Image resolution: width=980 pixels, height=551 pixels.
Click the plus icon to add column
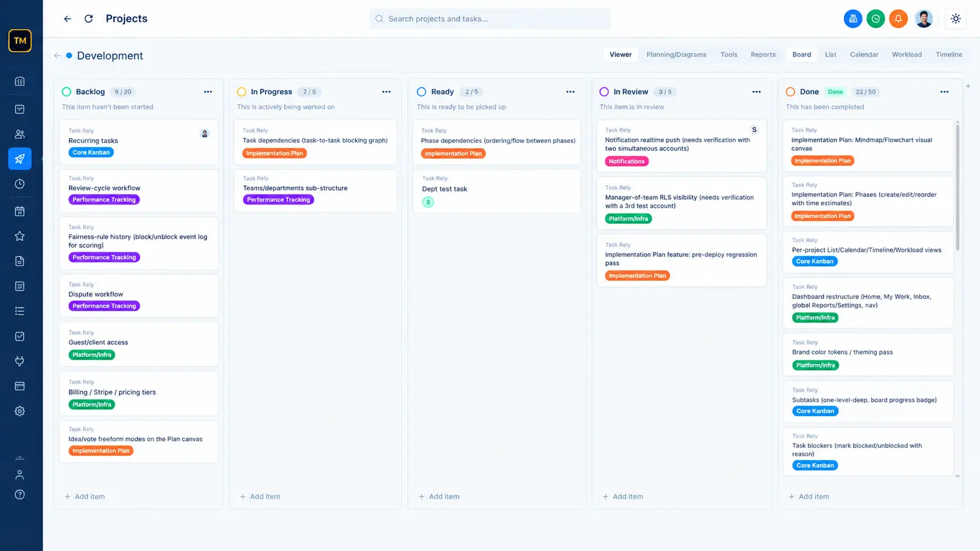(968, 86)
